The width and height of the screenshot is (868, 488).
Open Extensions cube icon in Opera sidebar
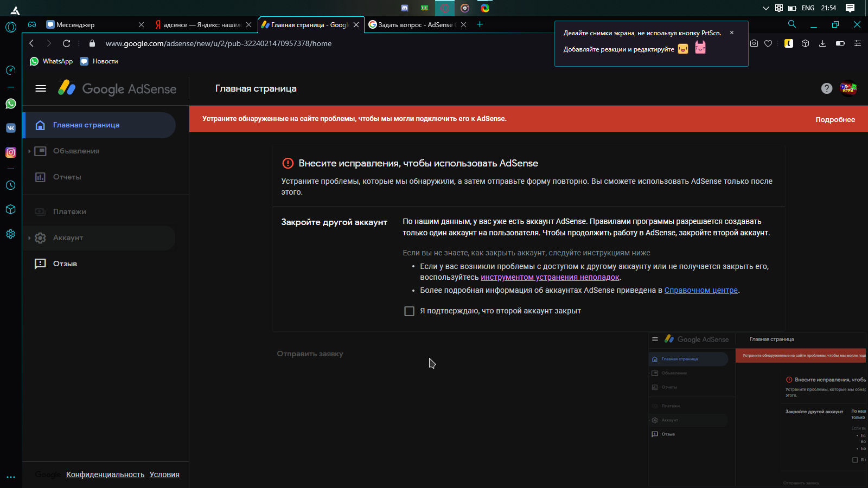(10, 209)
